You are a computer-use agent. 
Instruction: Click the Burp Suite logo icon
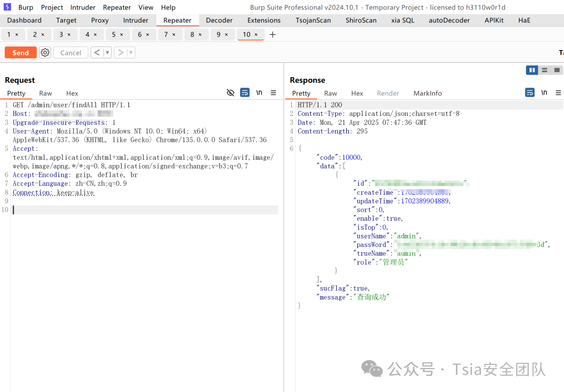pos(7,7)
